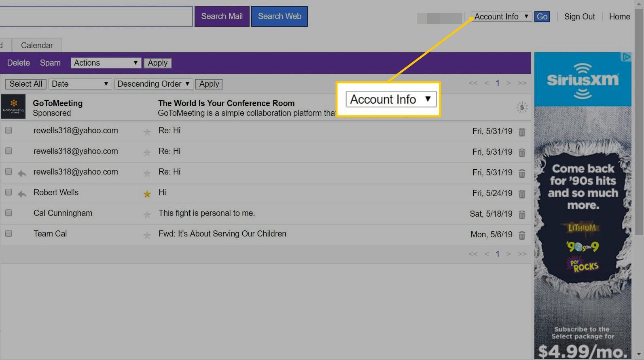
Task: Star the Cal Cunningham message
Action: [147, 215]
